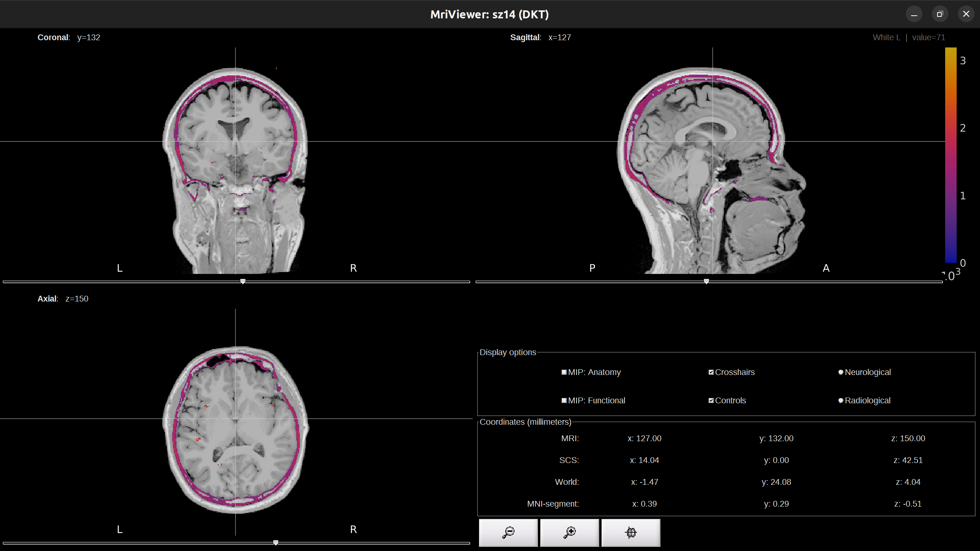The width and height of the screenshot is (980, 551).
Task: Click the World z: 4.04 value
Action: click(x=908, y=482)
